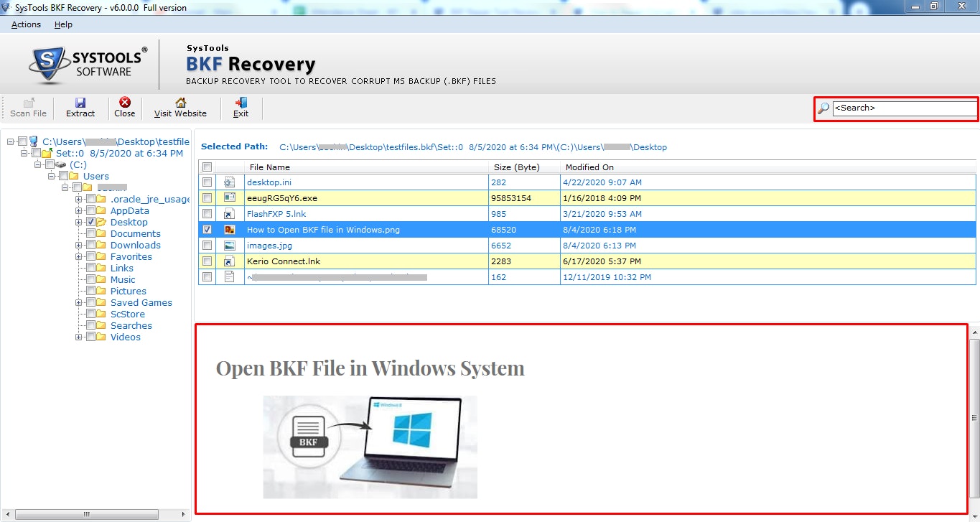Click the search magnifier icon
Image resolution: width=980 pixels, height=522 pixels.
(x=823, y=108)
